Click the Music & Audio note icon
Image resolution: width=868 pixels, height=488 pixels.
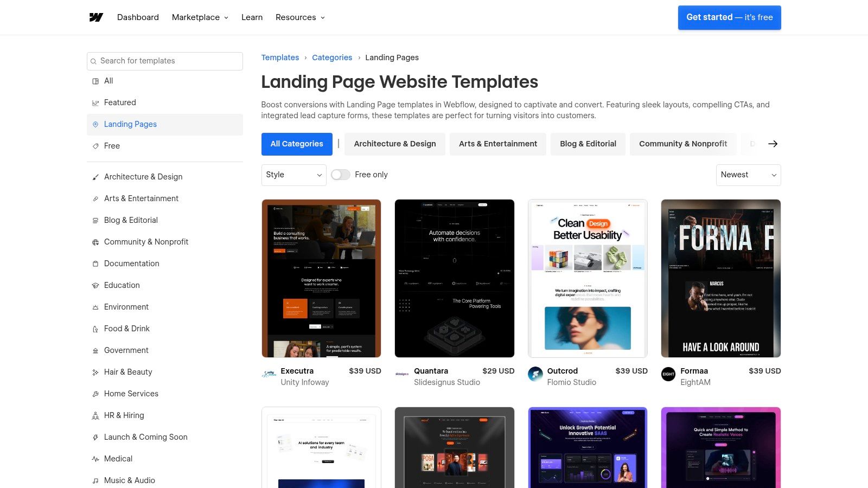point(95,480)
